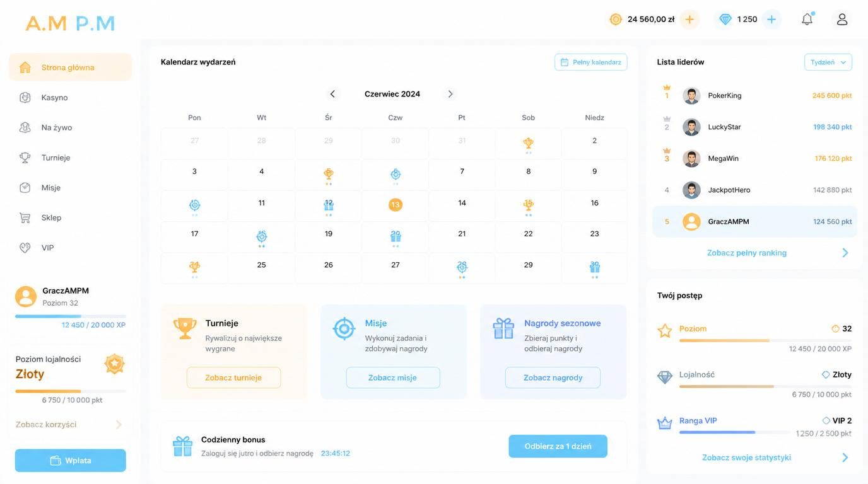Click the Poziom lojalności progress bar in sidebar

[71, 391]
